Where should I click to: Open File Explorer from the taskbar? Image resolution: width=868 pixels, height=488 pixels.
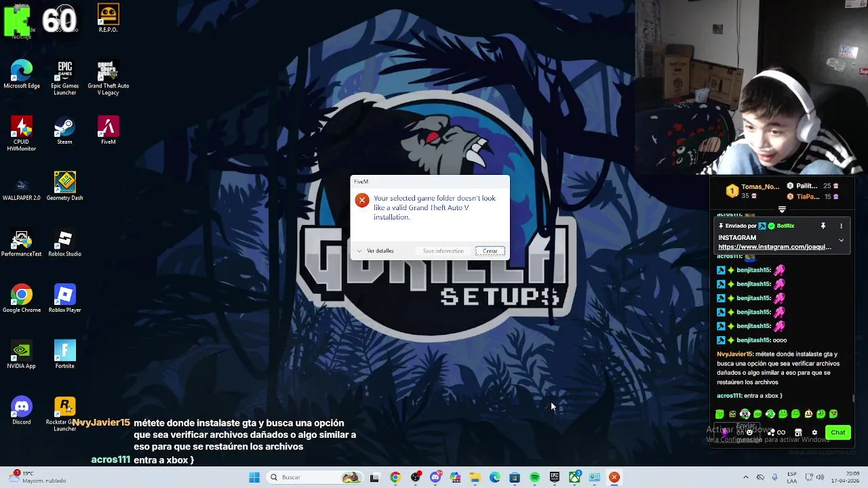[475, 477]
